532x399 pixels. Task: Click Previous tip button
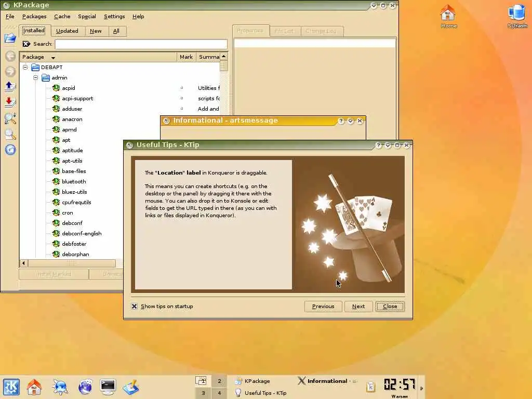tap(323, 307)
